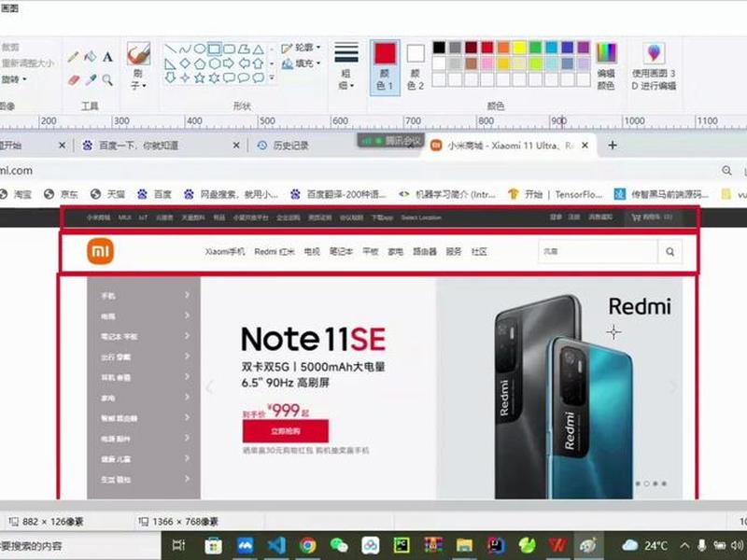
Task: Click the magnifier button beside site search
Action: click(x=669, y=251)
